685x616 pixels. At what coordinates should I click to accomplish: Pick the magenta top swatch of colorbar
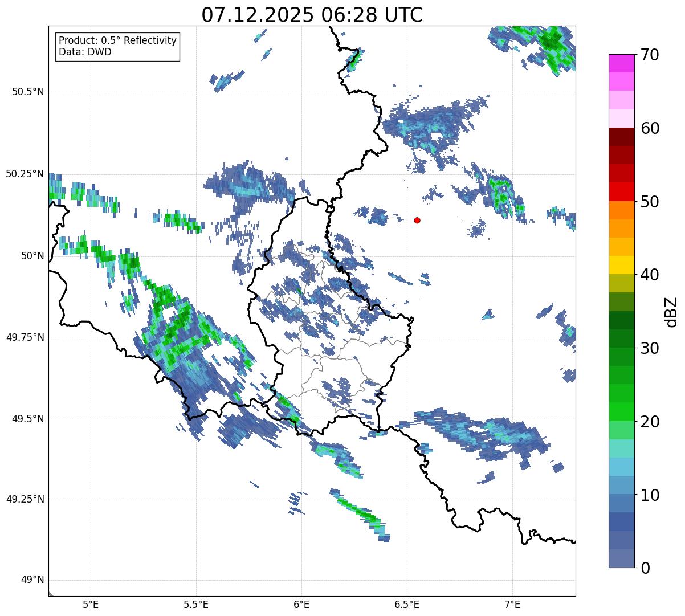[x=621, y=63]
